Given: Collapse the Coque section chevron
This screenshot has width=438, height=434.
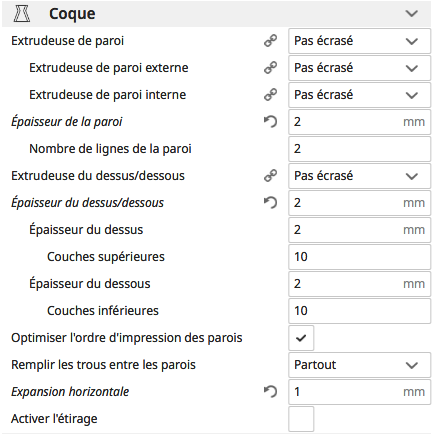Looking at the screenshot, I should coord(412,14).
